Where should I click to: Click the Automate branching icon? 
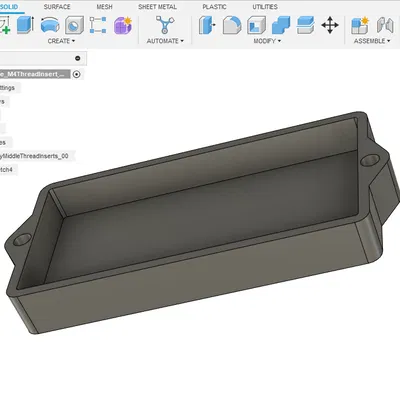click(165, 25)
